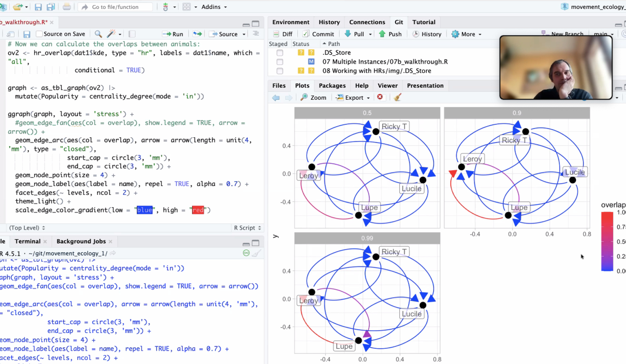The image size is (626, 364).
Task: Open the More dropdown in Git pane
Action: click(x=466, y=34)
